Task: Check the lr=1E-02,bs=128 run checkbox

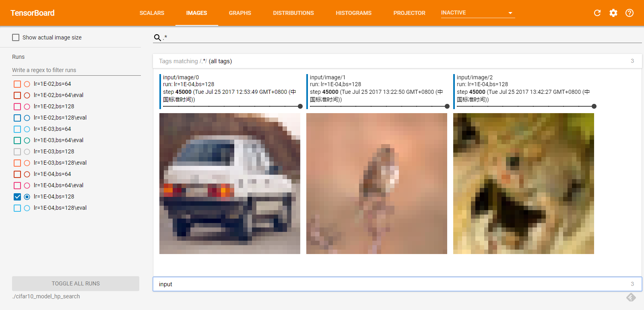Action: pos(17,107)
